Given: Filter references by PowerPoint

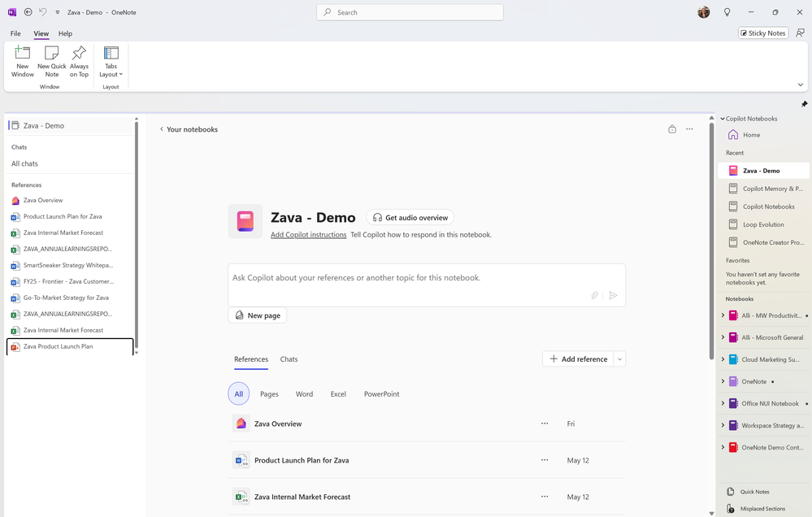Looking at the screenshot, I should [382, 393].
